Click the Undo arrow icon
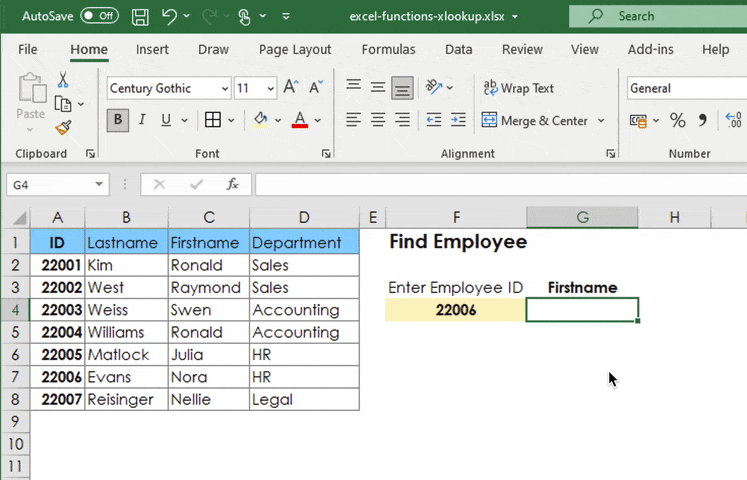747x480 pixels. [170, 17]
